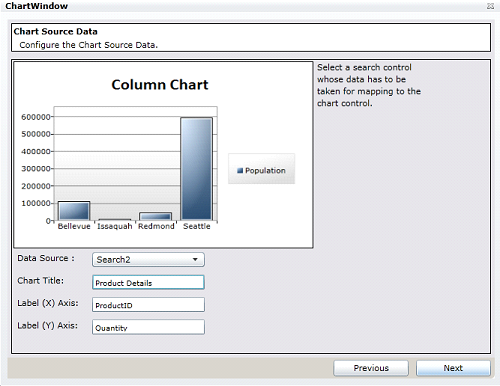Proceed with the Next button
Image resolution: width=500 pixels, height=386 pixels.
pos(453,368)
